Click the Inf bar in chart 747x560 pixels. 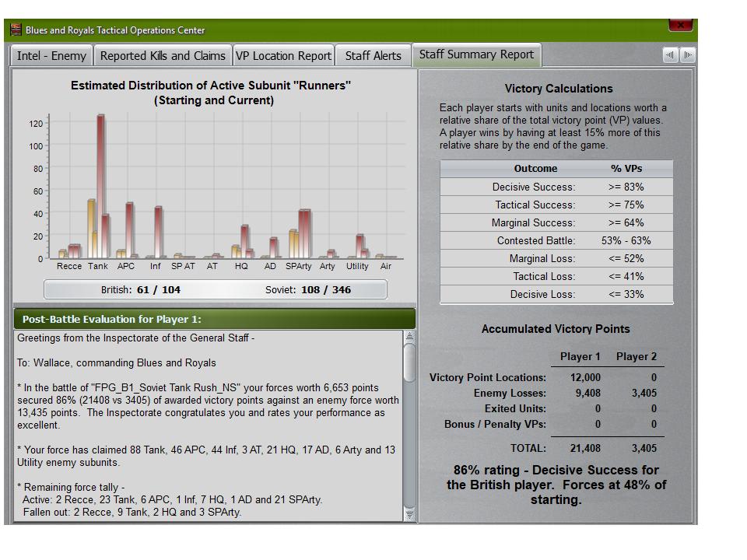pyautogui.click(x=158, y=233)
